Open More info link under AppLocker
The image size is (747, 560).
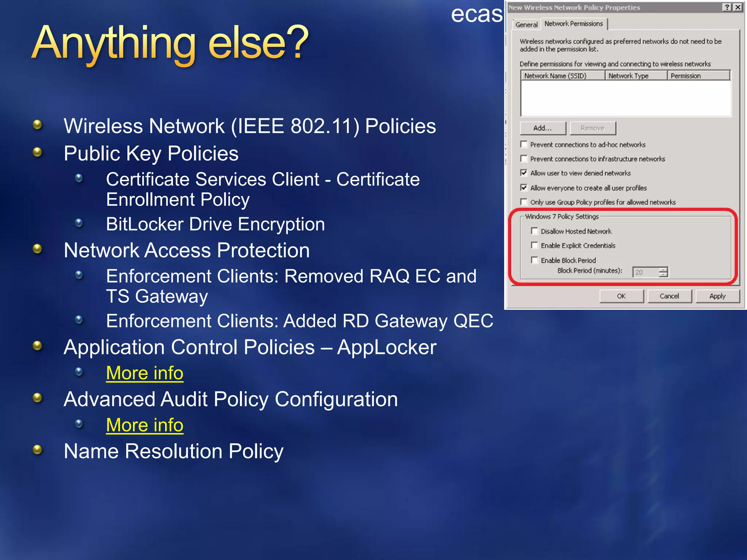pos(145,373)
